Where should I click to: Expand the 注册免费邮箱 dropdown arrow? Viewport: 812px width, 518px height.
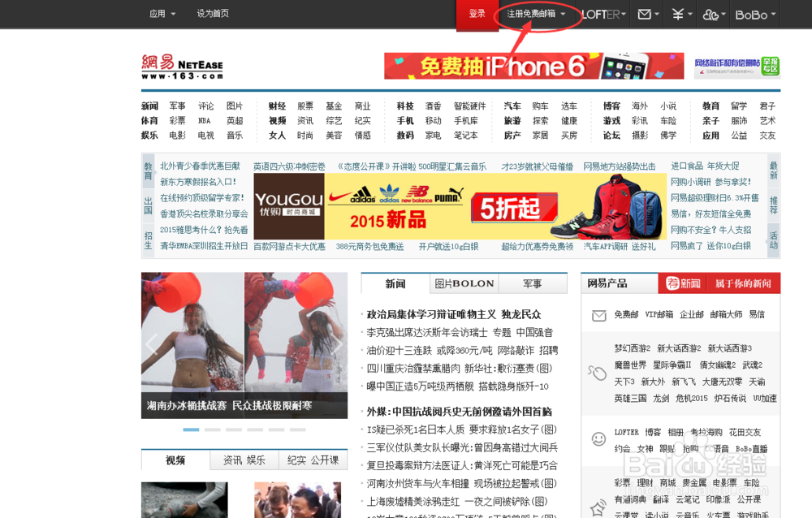563,14
